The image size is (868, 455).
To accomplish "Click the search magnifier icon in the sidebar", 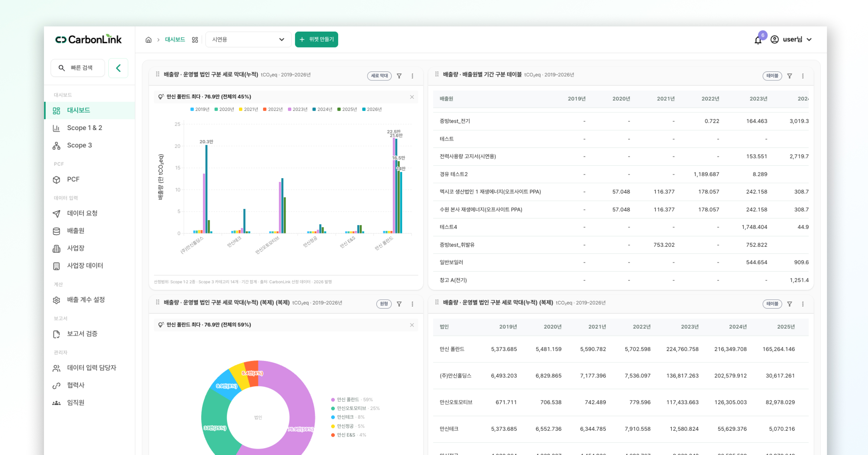I will click(62, 68).
